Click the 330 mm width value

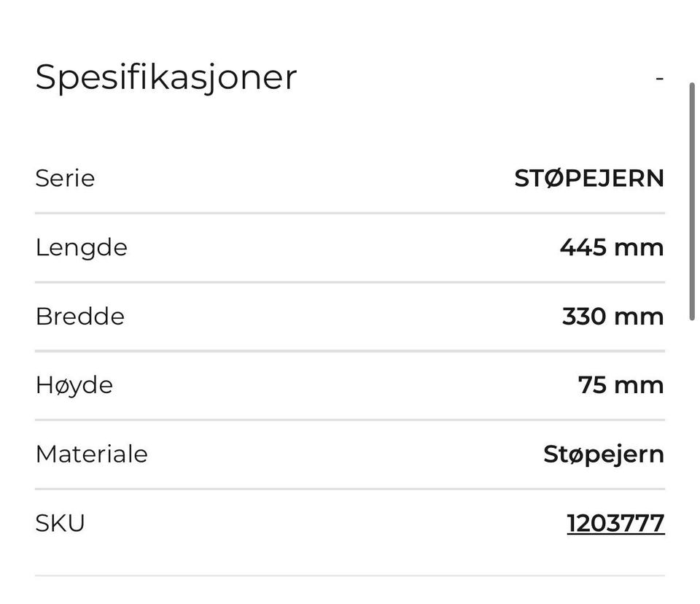(x=612, y=316)
